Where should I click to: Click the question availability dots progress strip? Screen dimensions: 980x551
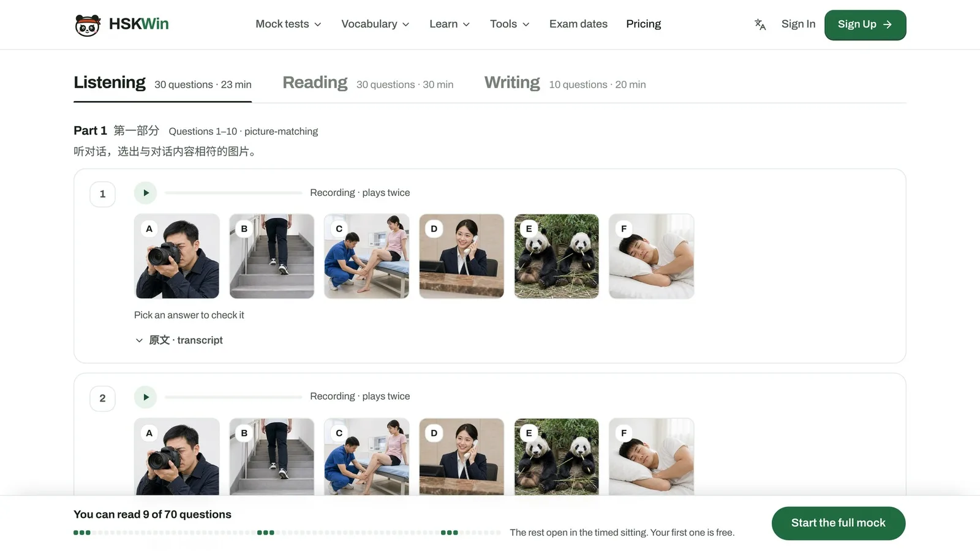(x=287, y=533)
